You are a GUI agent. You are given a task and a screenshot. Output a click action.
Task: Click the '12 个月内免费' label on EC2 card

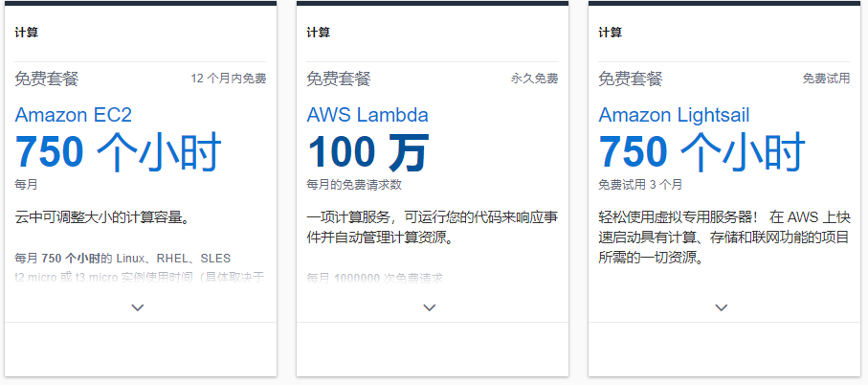229,79
